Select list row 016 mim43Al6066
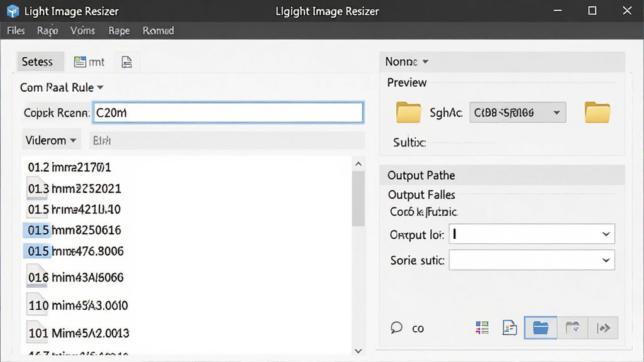This screenshot has width=644, height=362. (187, 277)
